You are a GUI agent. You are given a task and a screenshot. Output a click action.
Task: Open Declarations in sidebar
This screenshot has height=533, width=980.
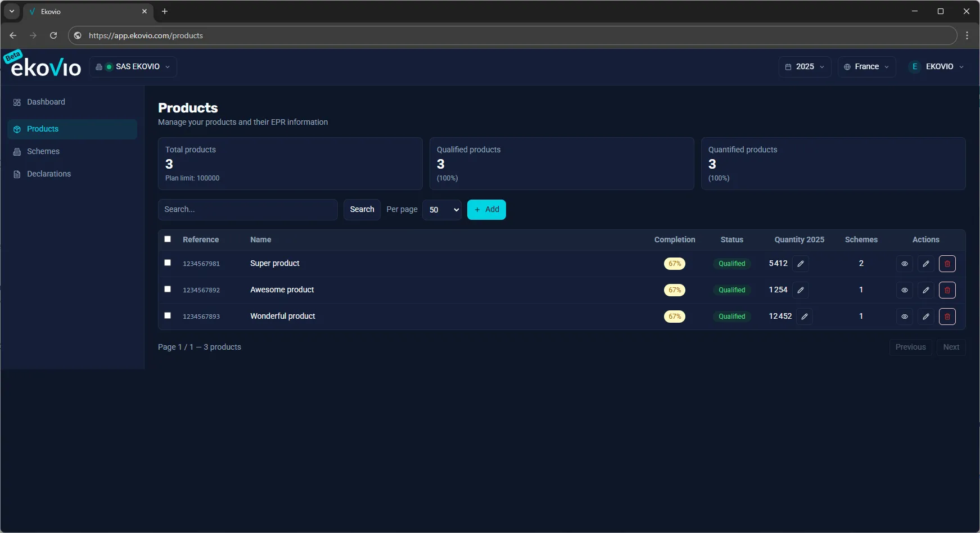72,174
